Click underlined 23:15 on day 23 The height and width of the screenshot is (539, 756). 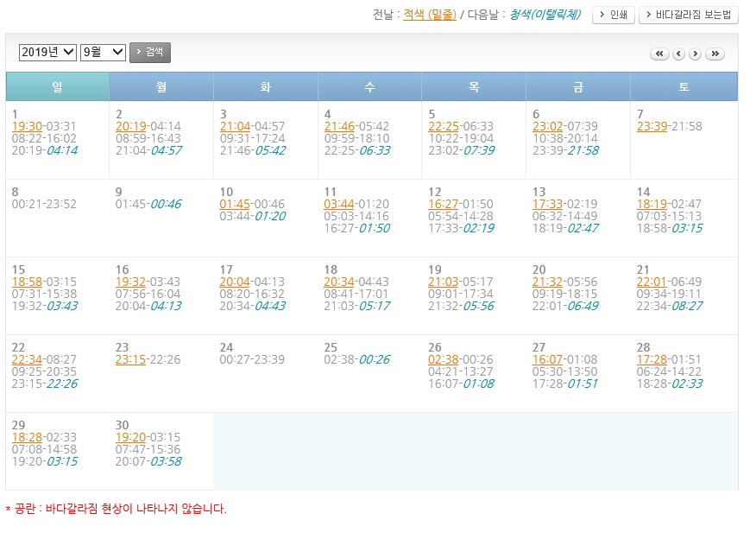pos(130,359)
